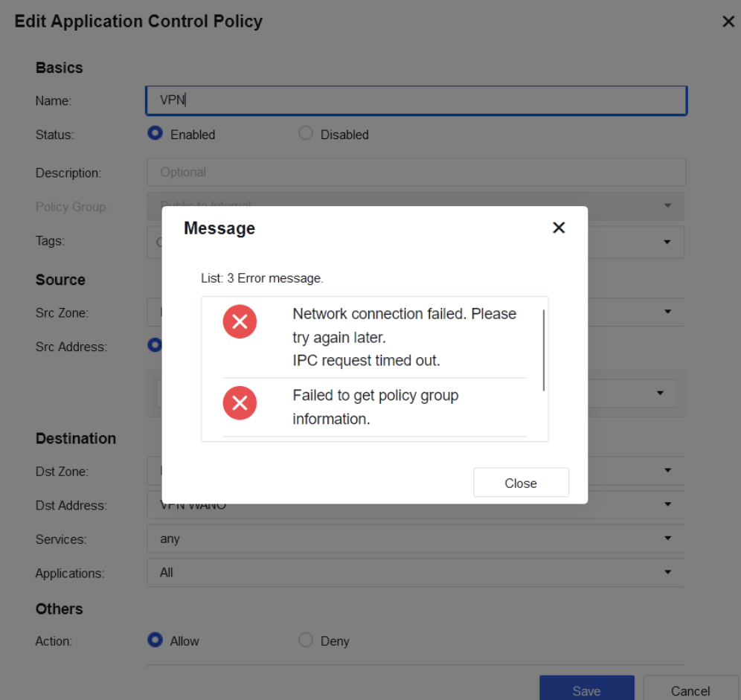Open the Dst Zone dropdown
Screen dimensions: 741x700
tap(667, 470)
